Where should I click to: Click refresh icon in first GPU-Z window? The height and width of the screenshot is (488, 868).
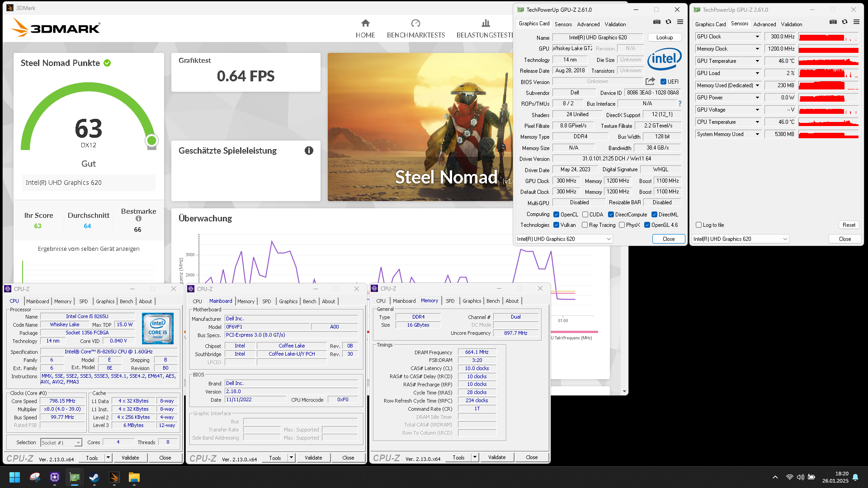pos(668,22)
